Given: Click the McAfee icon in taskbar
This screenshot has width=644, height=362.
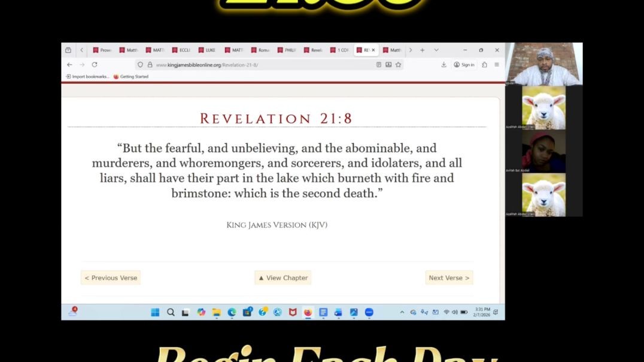Looking at the screenshot, I should (x=293, y=312).
